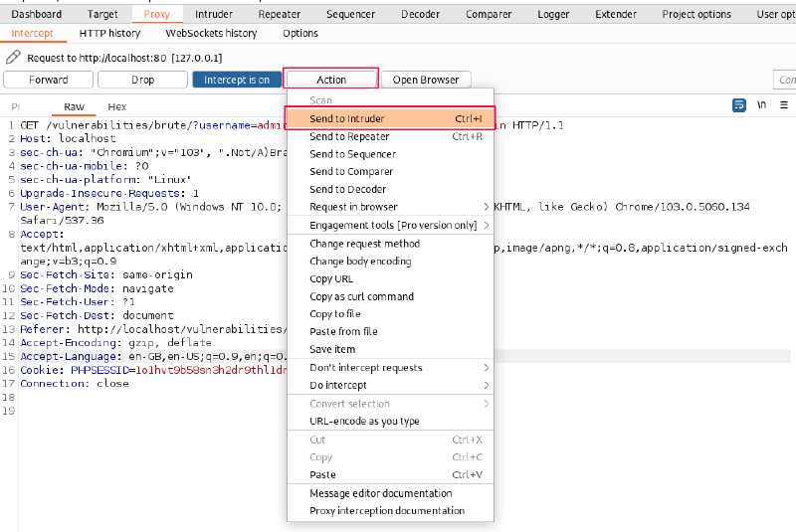Switch to the Hex view tab
The width and height of the screenshot is (796, 532).
(117, 106)
